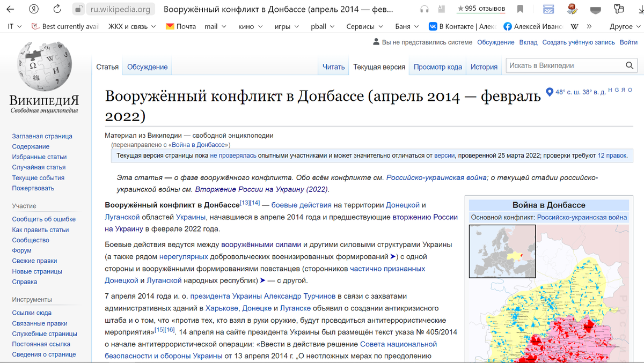Open 'Свежие правки' in sidebar
This screenshot has width=644, height=363.
coord(34,261)
